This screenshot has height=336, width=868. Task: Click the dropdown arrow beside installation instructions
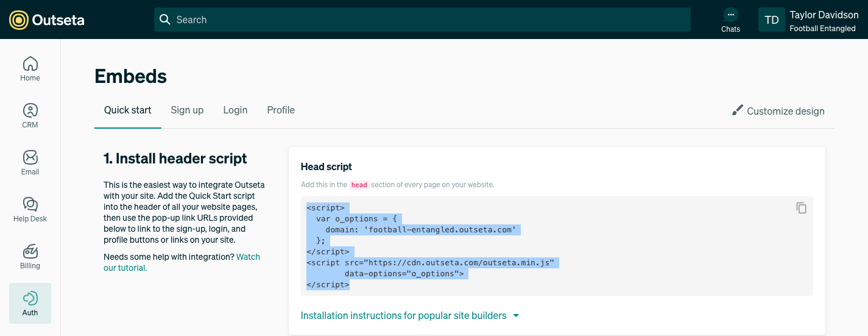(x=516, y=316)
